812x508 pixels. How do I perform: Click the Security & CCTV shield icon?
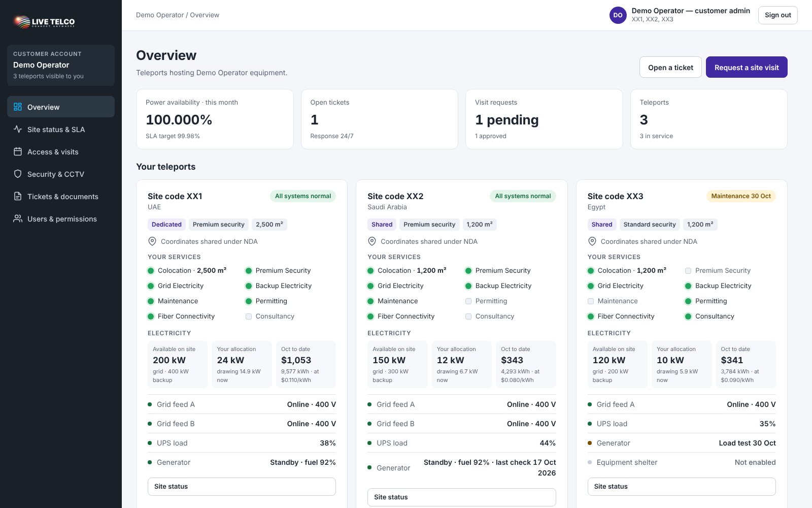18,174
